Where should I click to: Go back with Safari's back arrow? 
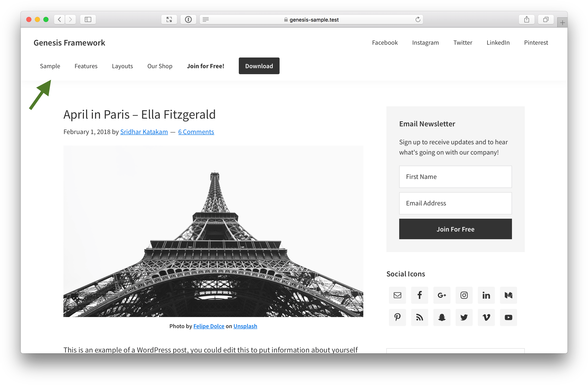coord(60,19)
